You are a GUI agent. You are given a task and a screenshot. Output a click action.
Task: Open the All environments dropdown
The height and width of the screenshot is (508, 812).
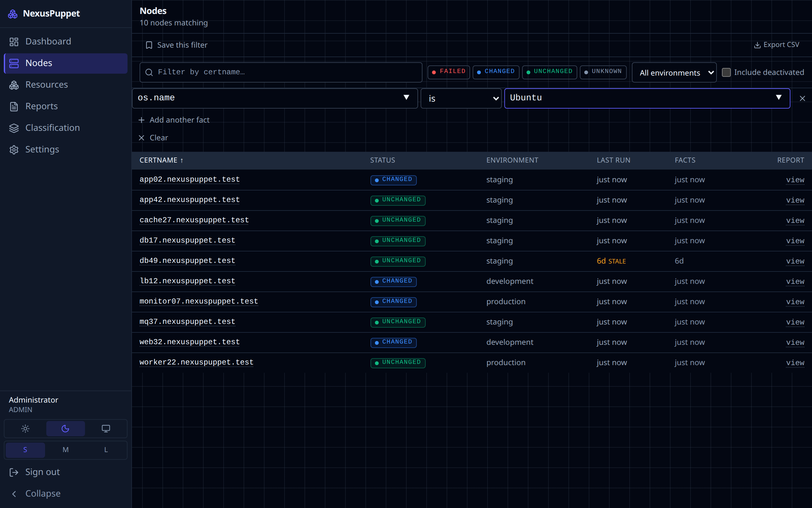674,73
